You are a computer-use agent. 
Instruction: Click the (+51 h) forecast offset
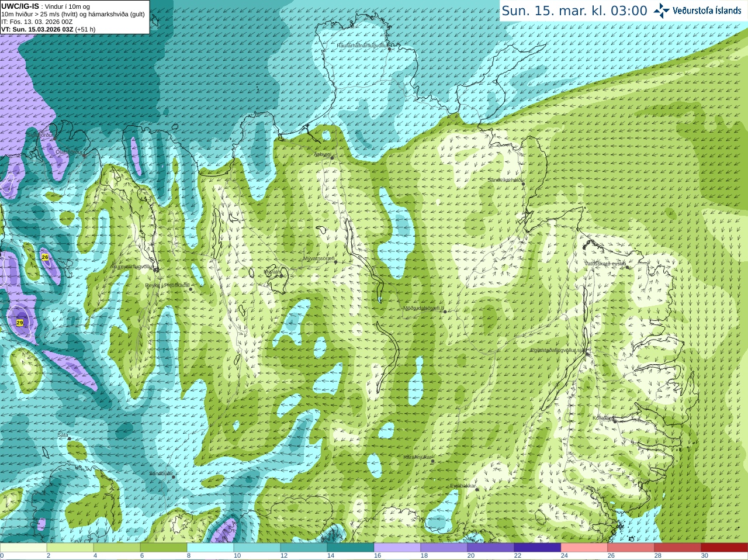[x=85, y=29]
